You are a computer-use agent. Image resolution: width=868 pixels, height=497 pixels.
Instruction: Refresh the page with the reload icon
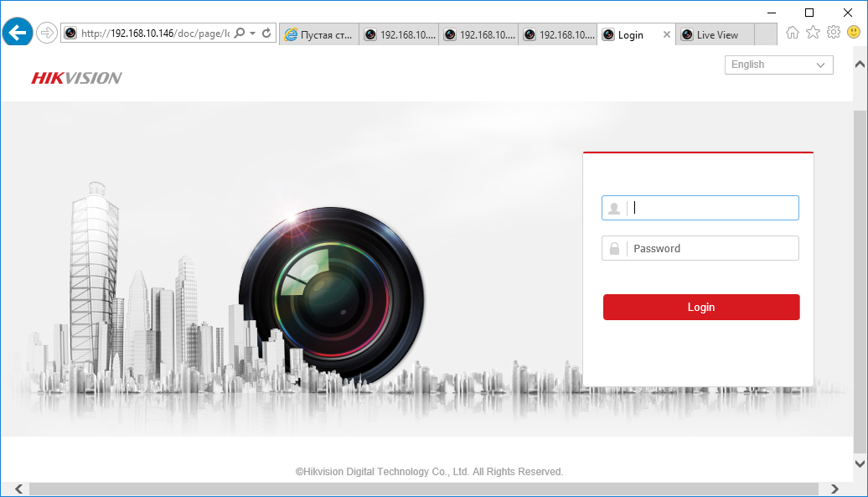pos(266,34)
